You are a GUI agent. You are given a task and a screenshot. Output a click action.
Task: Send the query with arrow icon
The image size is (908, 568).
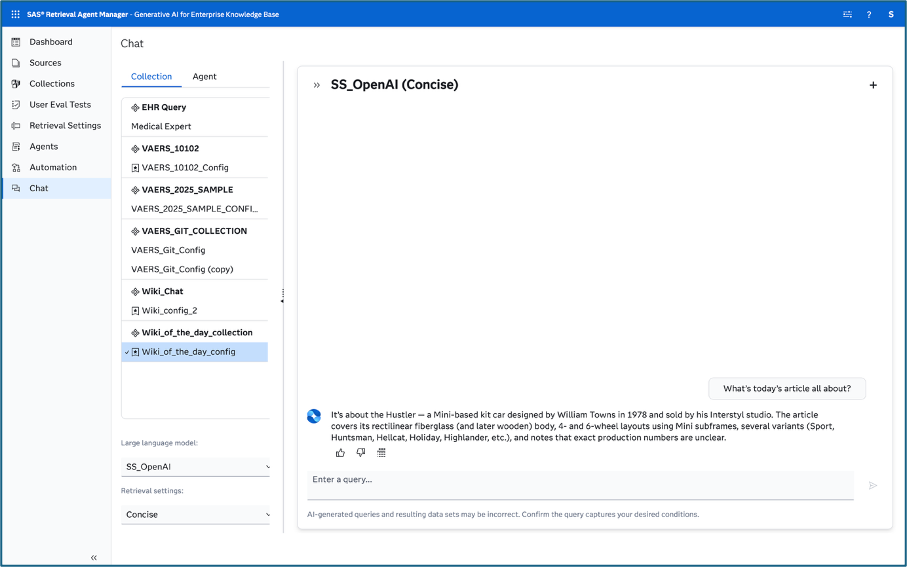coord(873,485)
